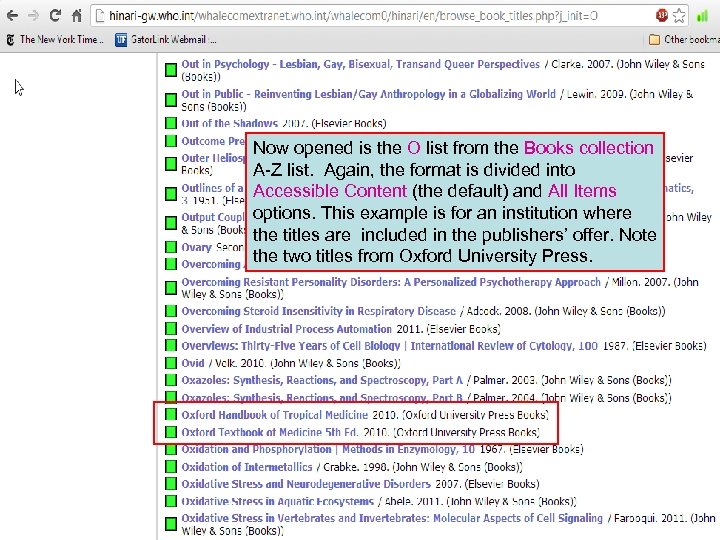The width and height of the screenshot is (720, 540).
Task: Open Oxford Textbook of Medicine 5th Ed.
Action: [270, 432]
